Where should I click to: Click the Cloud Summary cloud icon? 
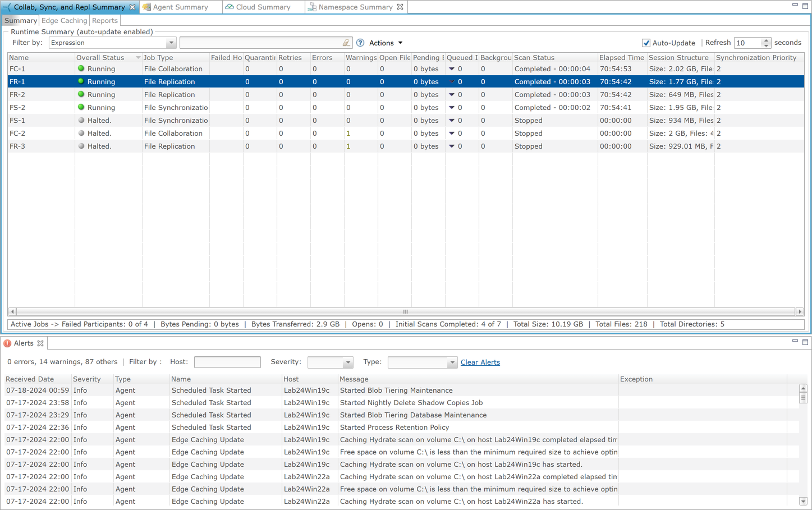(x=230, y=7)
